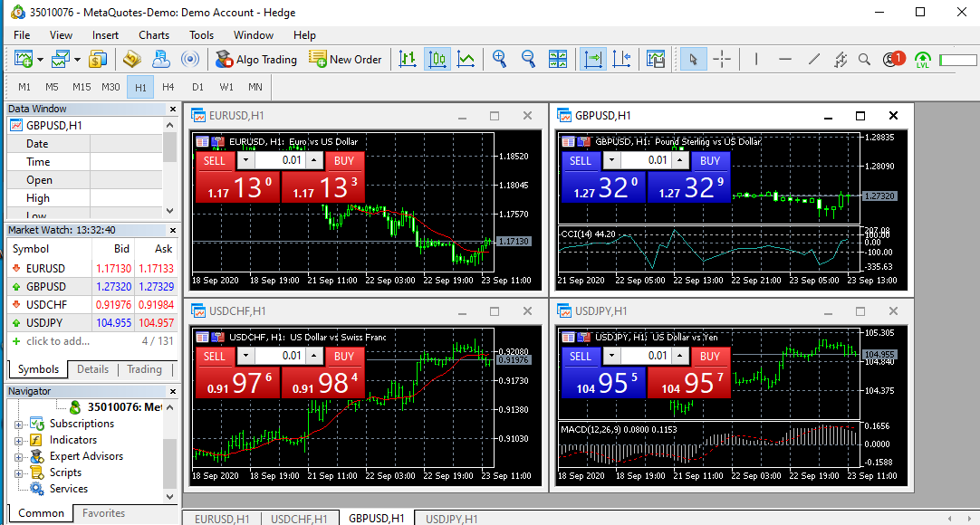Select the D1 timeframe

tap(197, 87)
